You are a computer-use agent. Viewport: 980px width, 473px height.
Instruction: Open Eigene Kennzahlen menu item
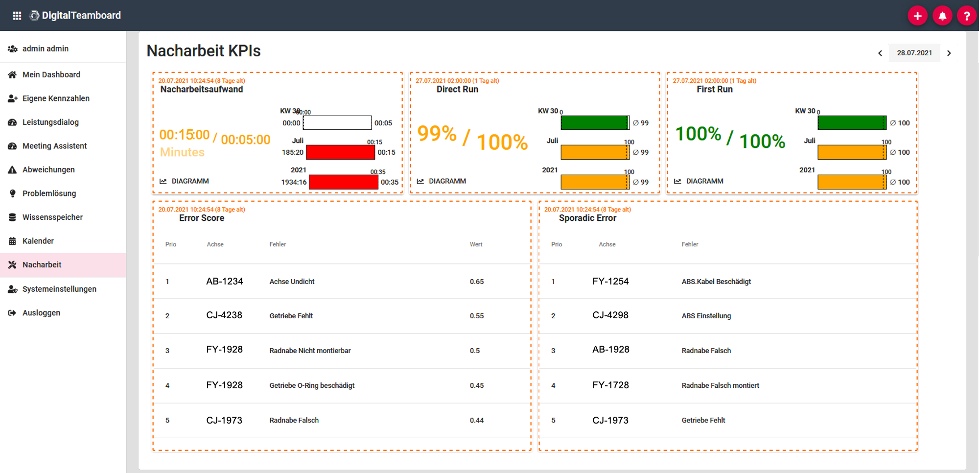pos(63,98)
